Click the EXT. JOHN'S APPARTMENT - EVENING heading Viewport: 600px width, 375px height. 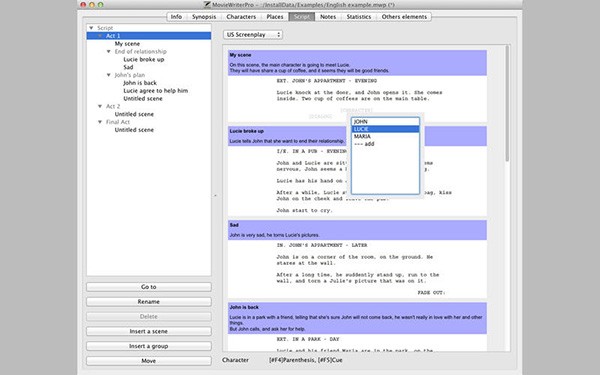pos(326,81)
